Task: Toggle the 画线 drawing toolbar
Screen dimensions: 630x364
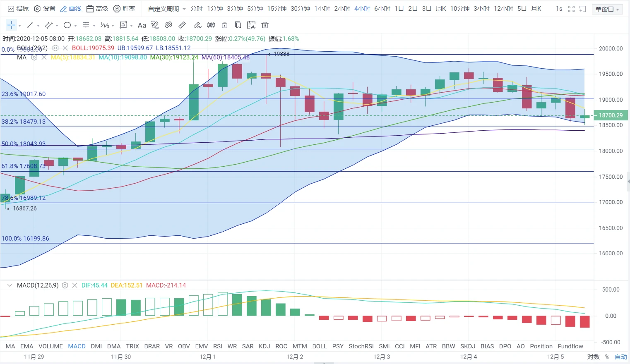Action: tap(71, 9)
